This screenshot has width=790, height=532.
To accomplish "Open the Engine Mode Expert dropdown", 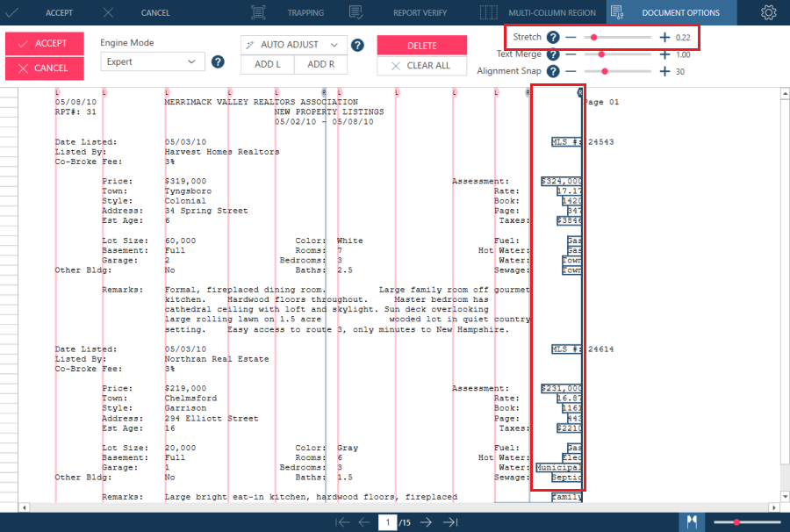I will coord(153,62).
